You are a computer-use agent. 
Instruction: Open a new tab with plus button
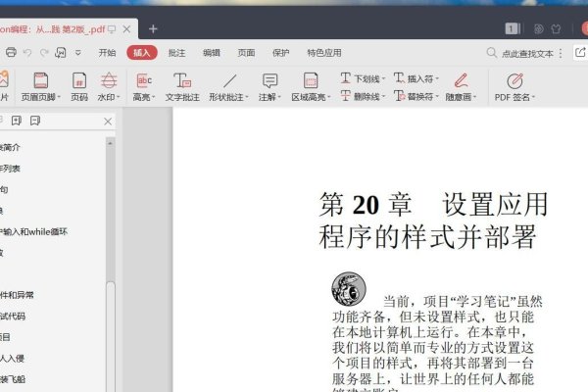153,28
